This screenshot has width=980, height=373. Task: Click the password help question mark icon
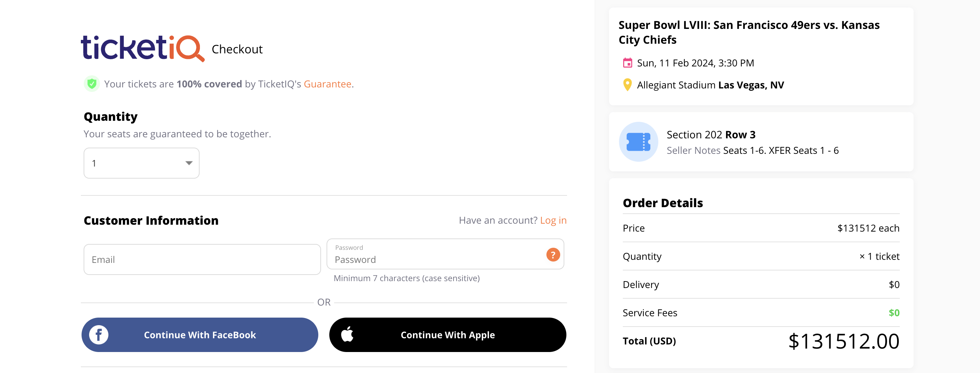[553, 255]
